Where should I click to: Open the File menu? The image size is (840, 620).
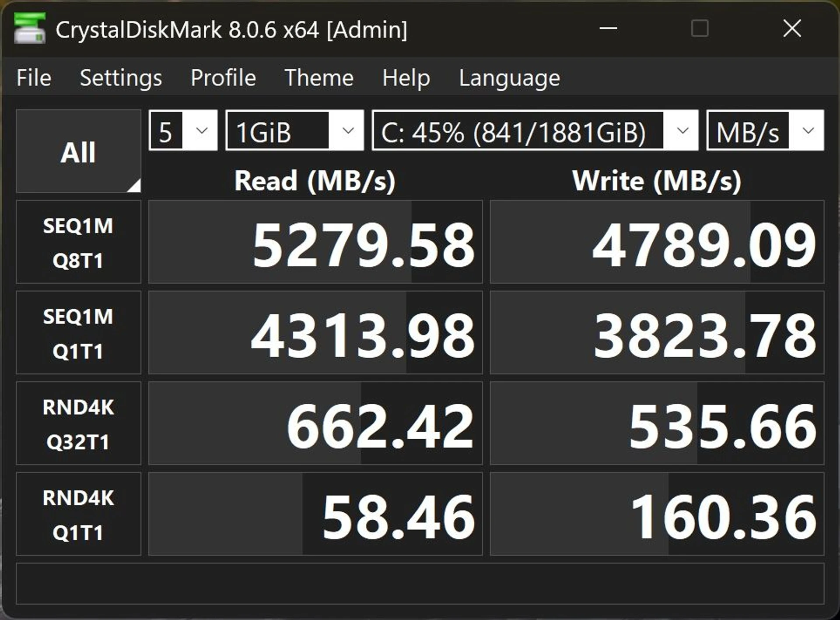34,78
